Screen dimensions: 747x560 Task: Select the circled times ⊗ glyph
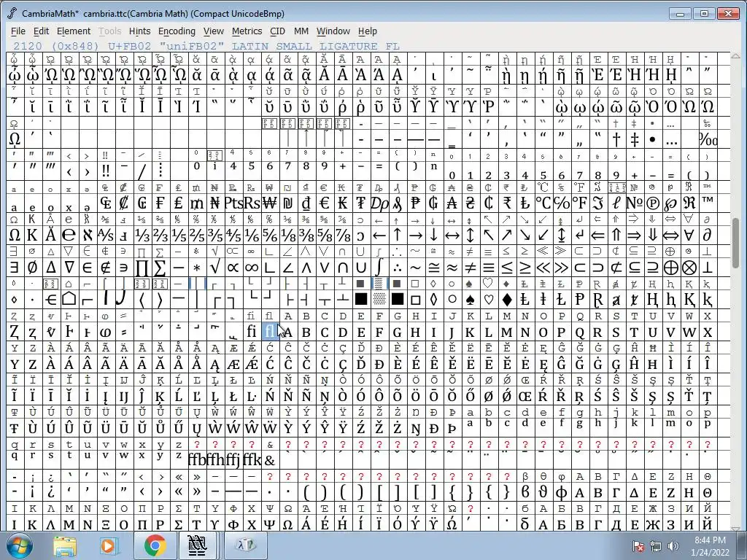689,267
